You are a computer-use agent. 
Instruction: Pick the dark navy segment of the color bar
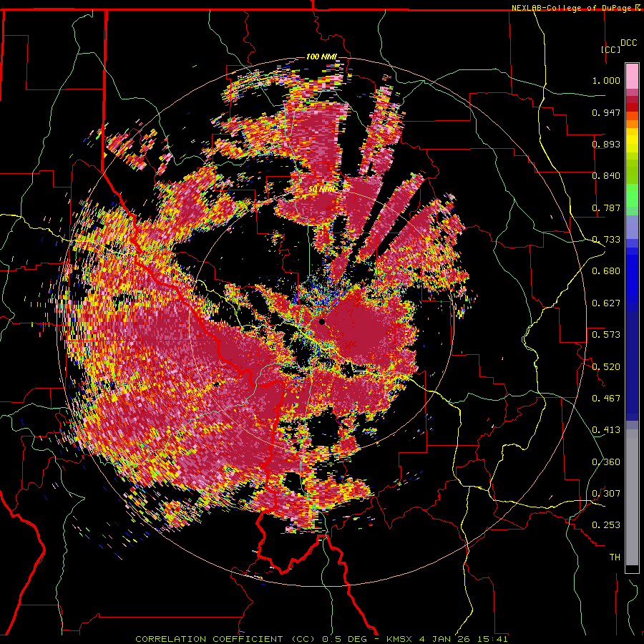pyautogui.click(x=632, y=366)
